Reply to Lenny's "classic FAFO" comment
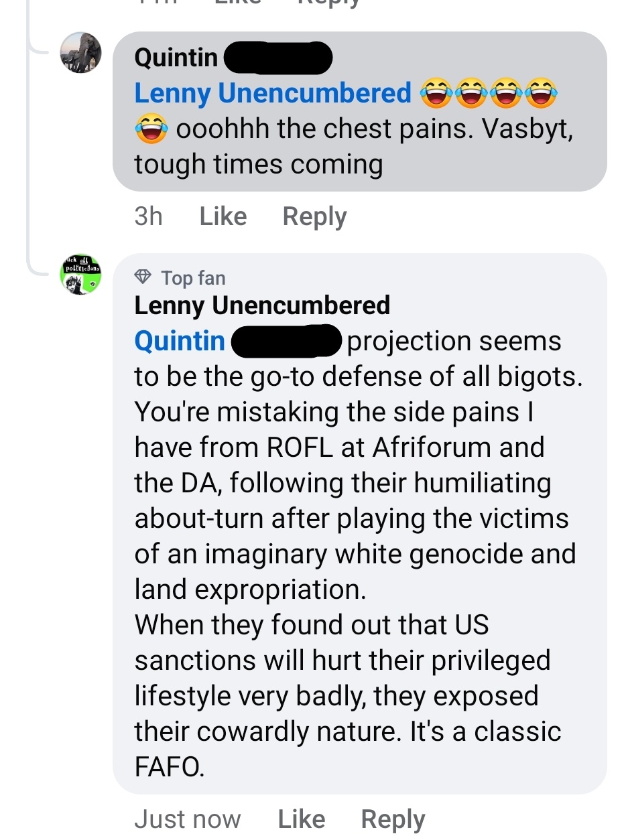This screenshot has height=840, width=624. (393, 819)
